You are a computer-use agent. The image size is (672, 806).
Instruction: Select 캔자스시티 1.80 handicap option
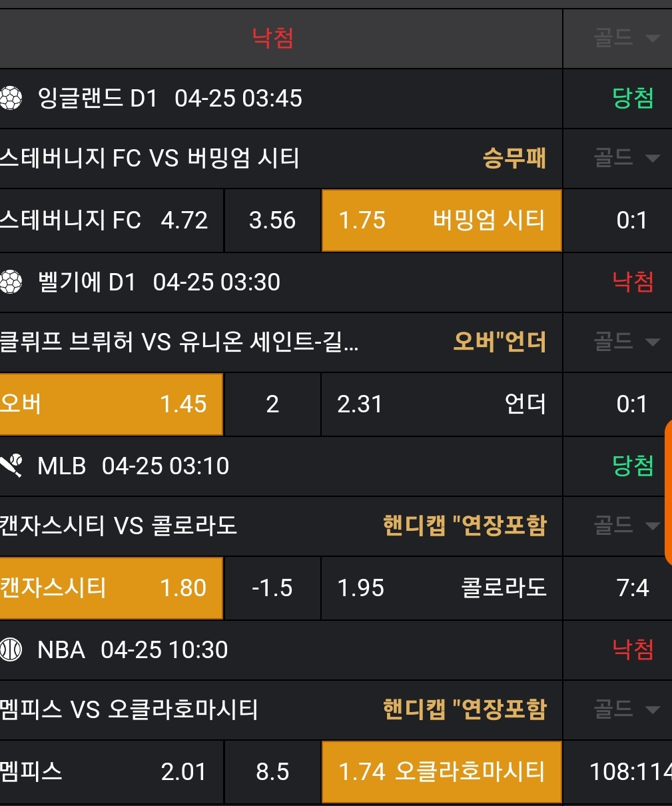pos(111,588)
